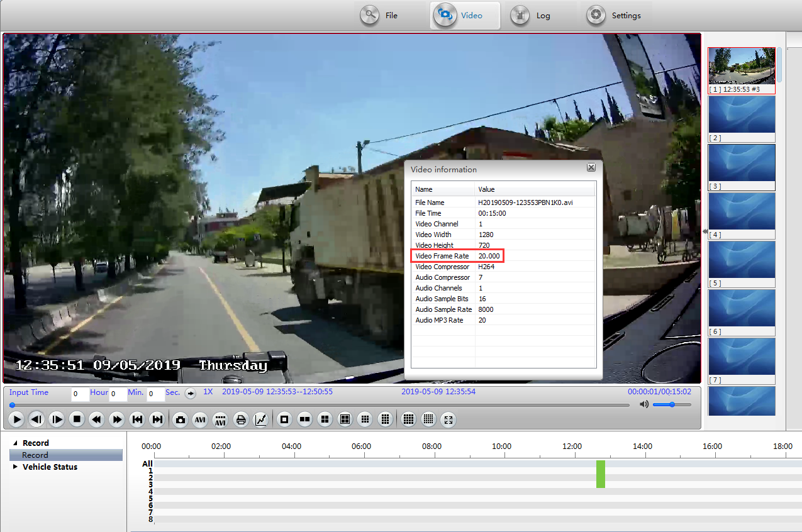Select the densest multi-window grid layout

click(428, 419)
